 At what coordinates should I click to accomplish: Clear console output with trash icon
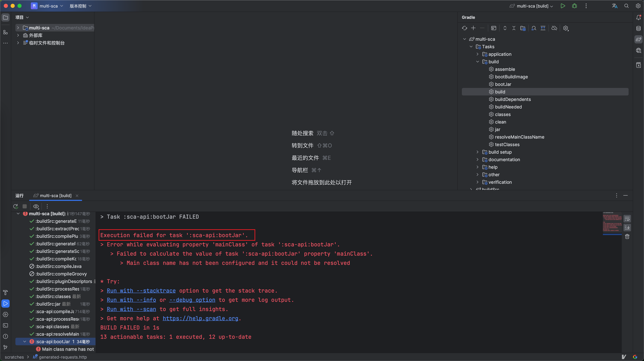click(x=627, y=237)
